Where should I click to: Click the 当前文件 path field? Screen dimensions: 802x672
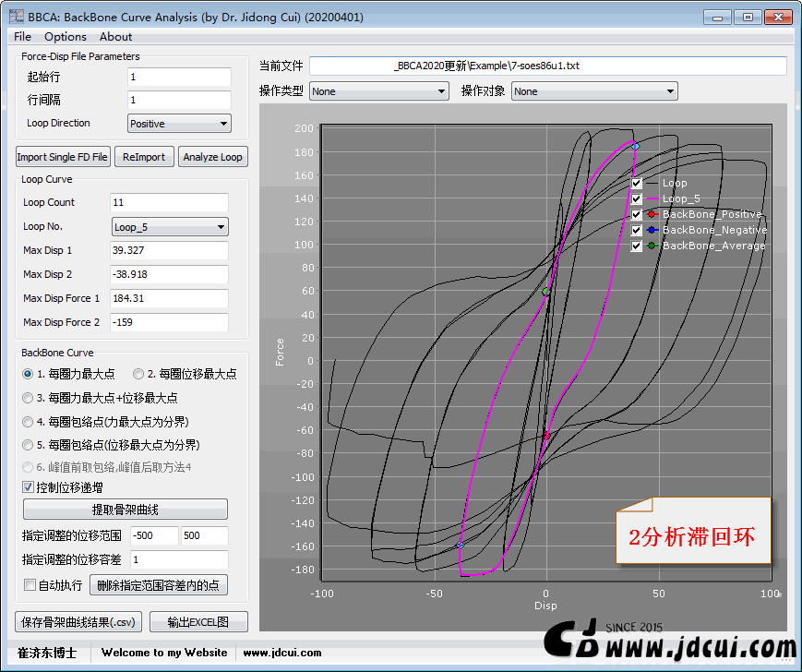[x=548, y=66]
